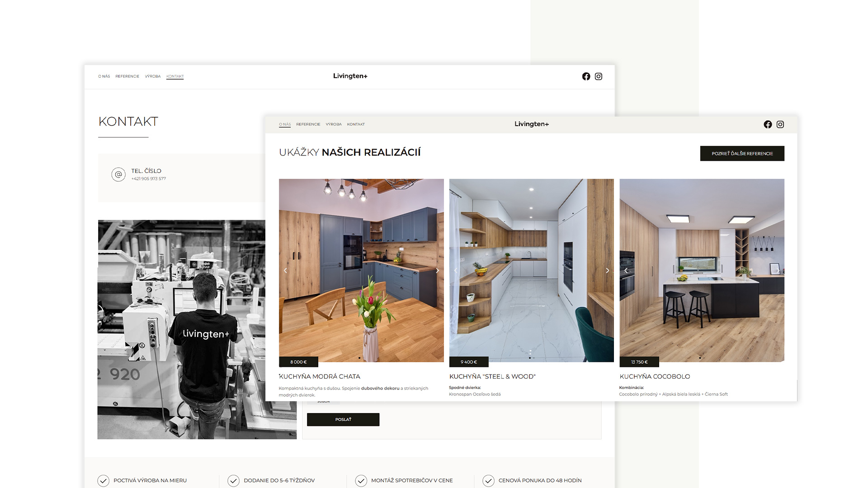
Task: Click the text MONTÁŽ SPOTREBIČOV V CENE
Action: (412, 480)
